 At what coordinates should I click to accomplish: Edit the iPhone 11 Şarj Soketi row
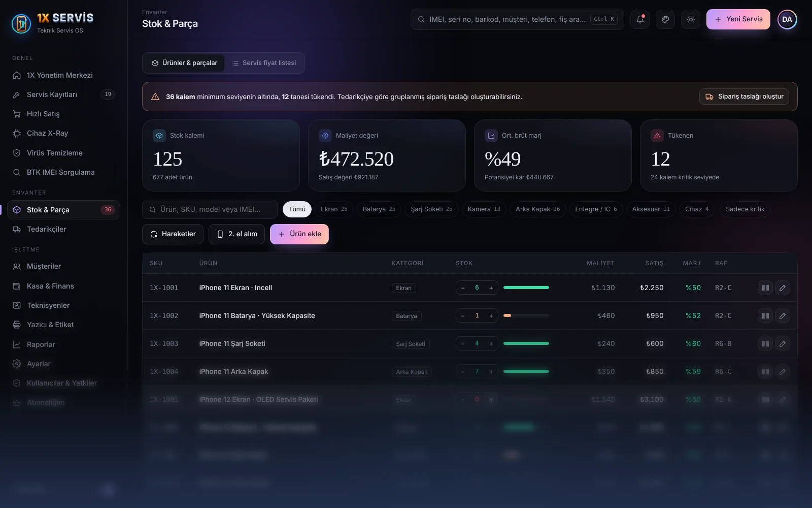coord(783,343)
